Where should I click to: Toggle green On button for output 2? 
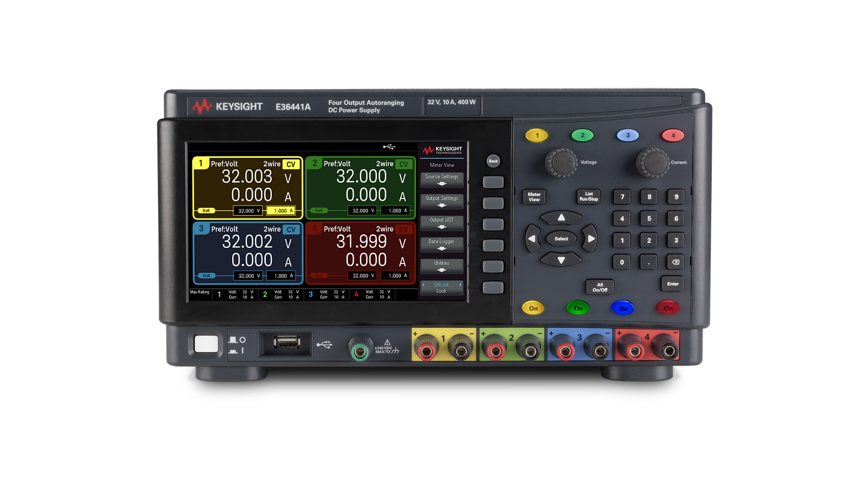point(578,309)
